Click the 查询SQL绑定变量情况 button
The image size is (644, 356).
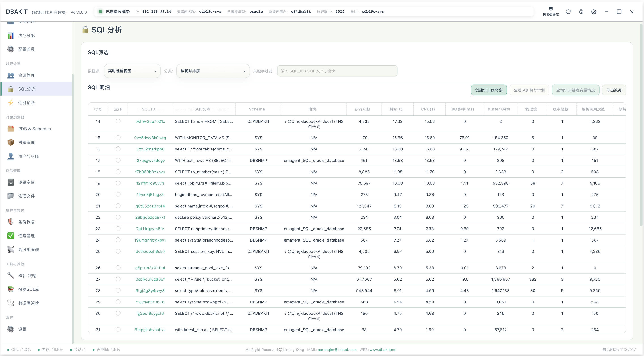(576, 90)
